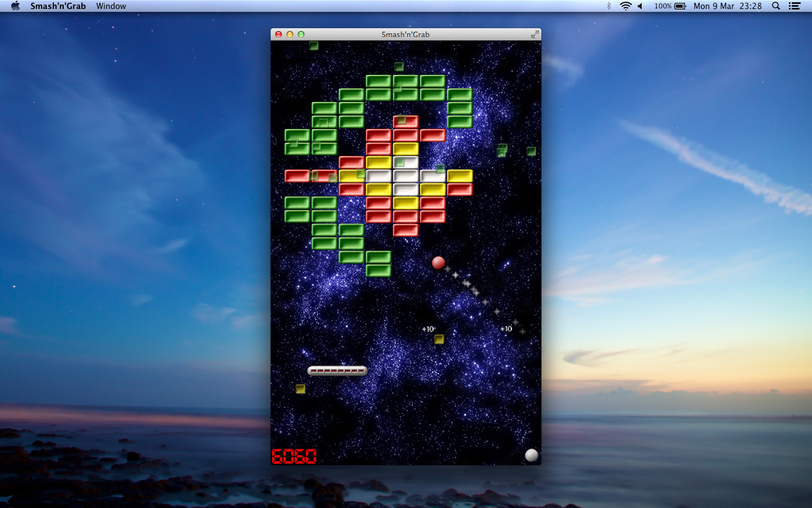Click the left +10 score popup

coord(429,329)
